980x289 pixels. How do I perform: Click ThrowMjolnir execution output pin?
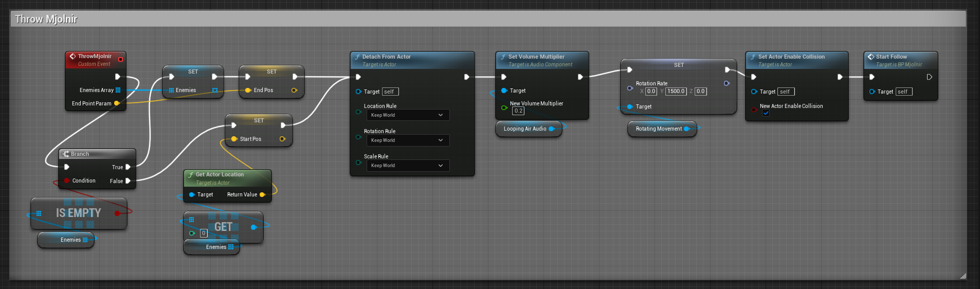[118, 77]
